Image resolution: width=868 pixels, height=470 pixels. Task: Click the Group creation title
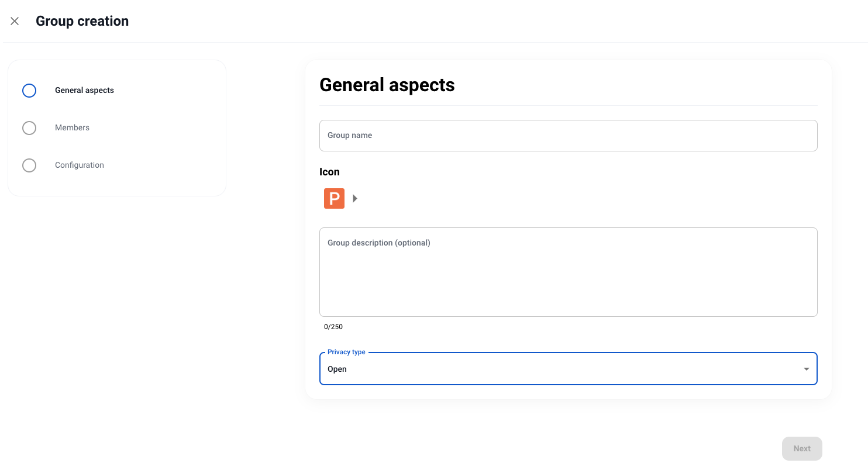coord(82,21)
